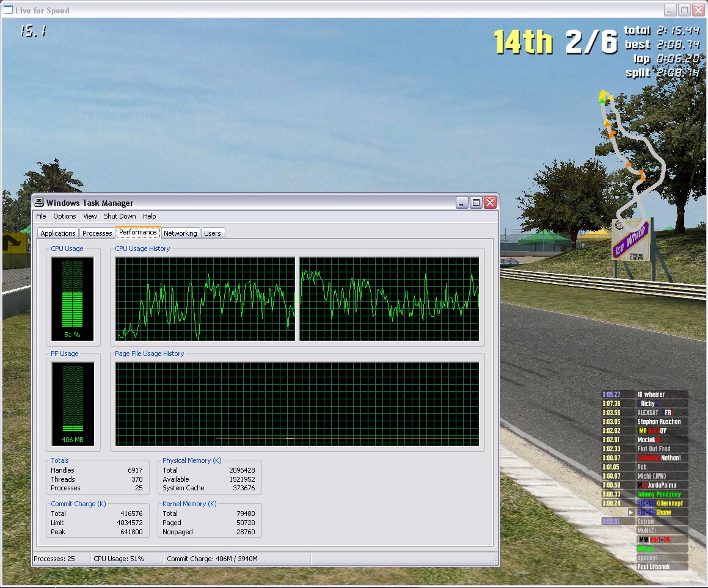Click the arrow marker beside driver Shane
The image size is (708, 588).
tap(631, 512)
